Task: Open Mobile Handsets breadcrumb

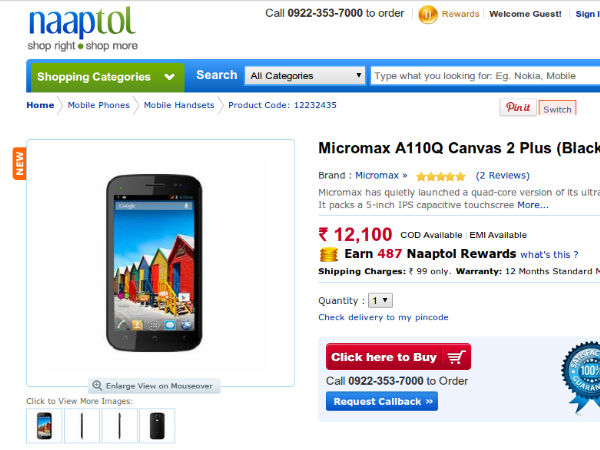Action: pos(178,105)
